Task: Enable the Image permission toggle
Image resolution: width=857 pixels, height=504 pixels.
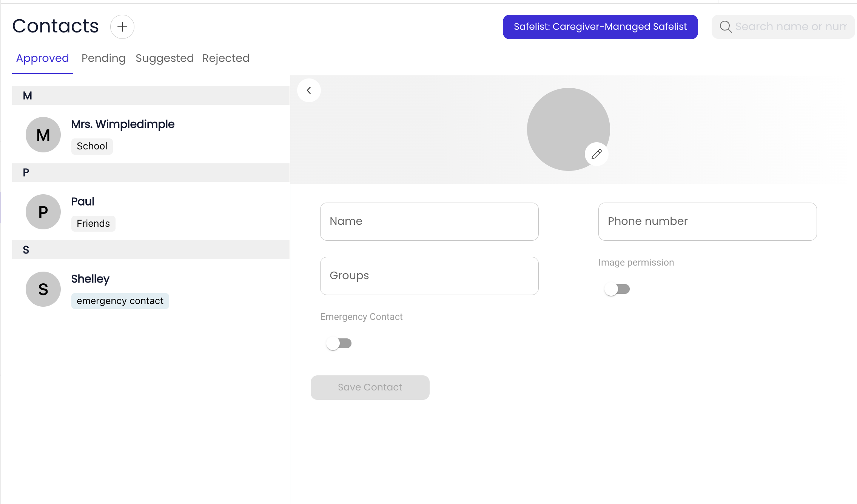Action: pyautogui.click(x=617, y=289)
